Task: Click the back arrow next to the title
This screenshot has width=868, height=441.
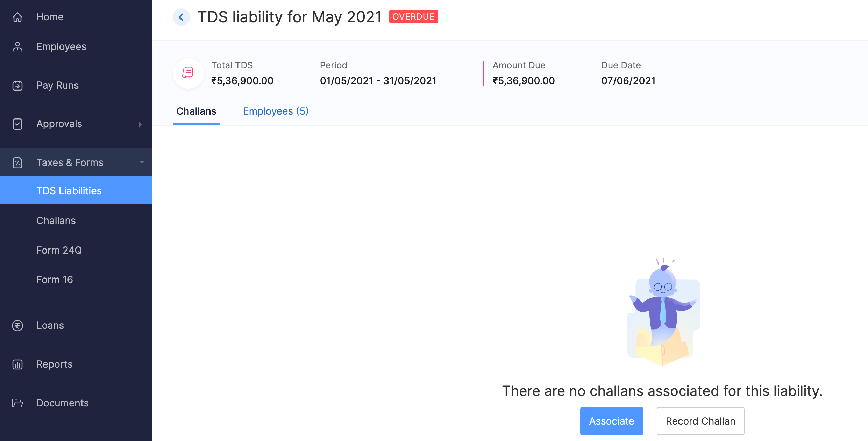Action: pyautogui.click(x=181, y=17)
